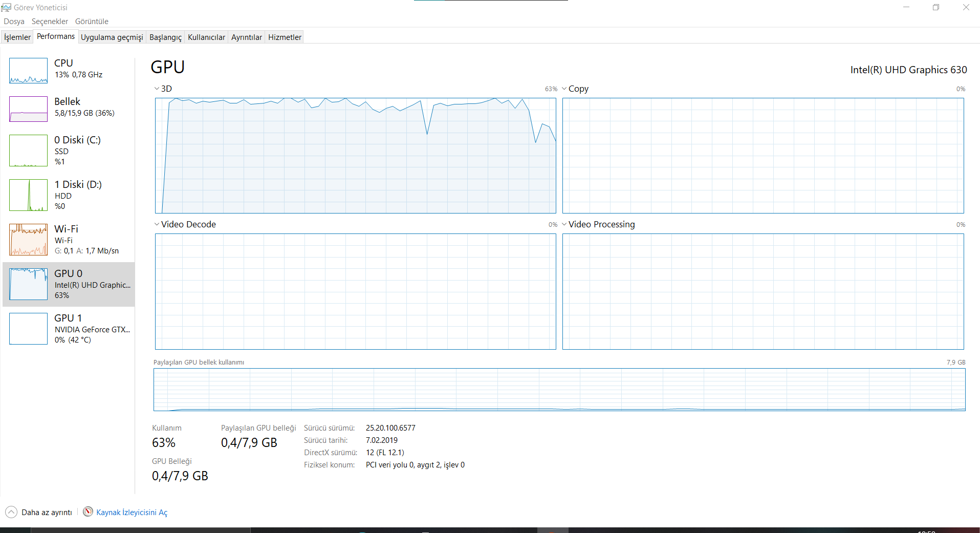Open the 3D engine dropdown
Screen dimensions: 980x533
[x=163, y=89]
